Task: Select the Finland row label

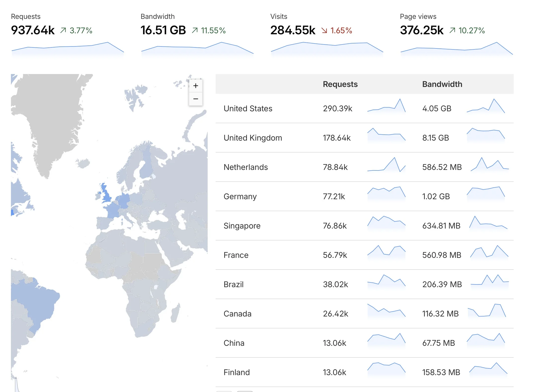Action: 237,372
